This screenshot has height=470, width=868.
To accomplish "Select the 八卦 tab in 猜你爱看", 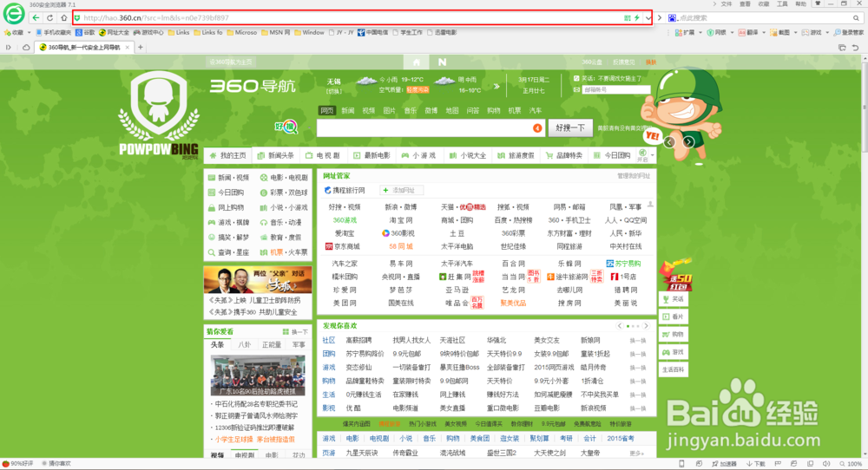I will pos(244,344).
